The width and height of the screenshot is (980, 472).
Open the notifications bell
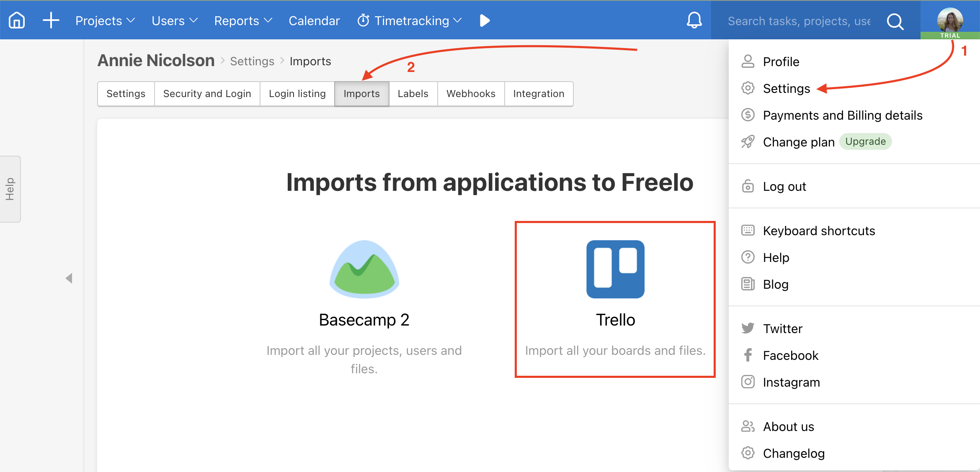tap(694, 20)
